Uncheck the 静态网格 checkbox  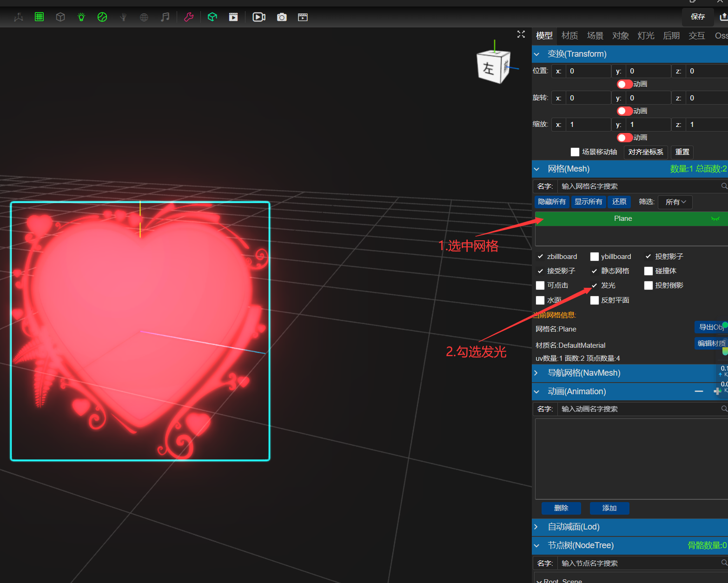[594, 271]
